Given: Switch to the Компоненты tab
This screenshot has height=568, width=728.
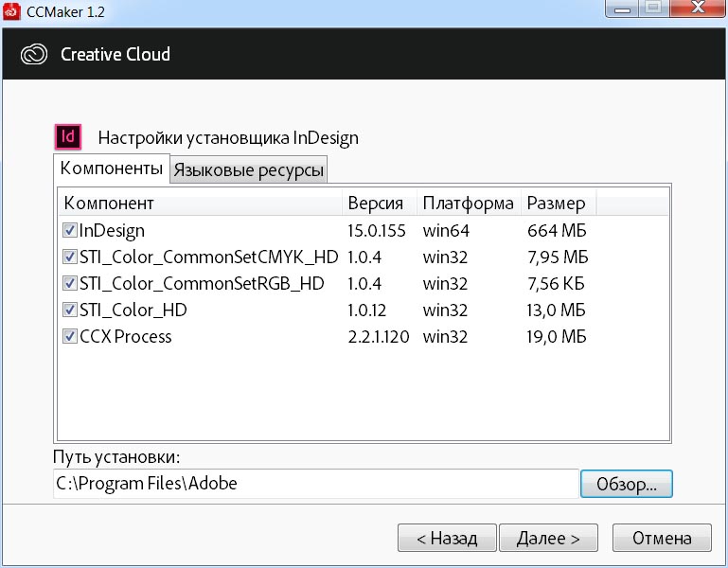Looking at the screenshot, I should [x=112, y=169].
